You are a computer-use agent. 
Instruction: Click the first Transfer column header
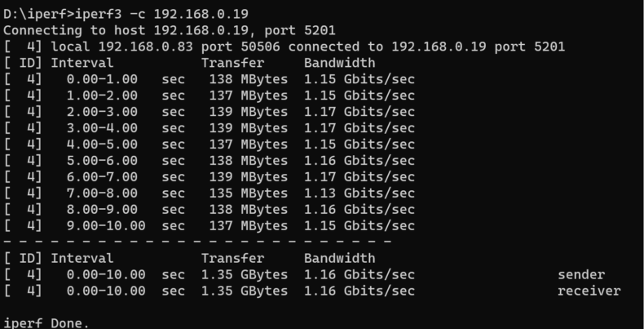232,63
